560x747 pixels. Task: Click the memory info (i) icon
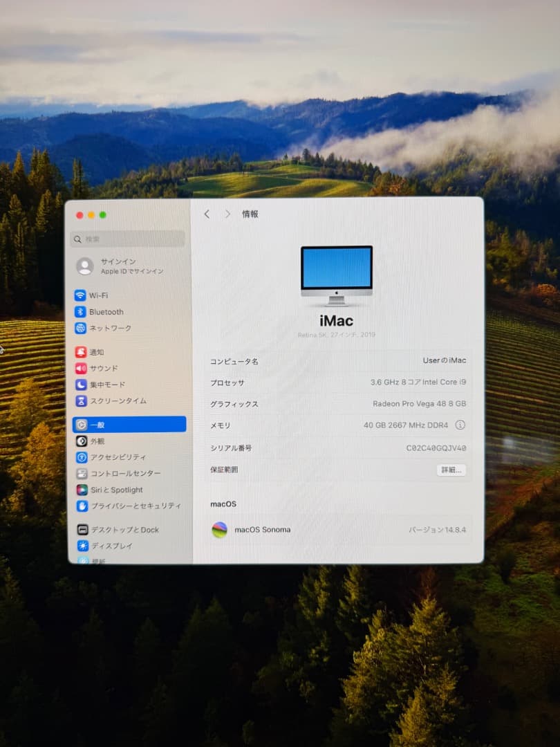[460, 425]
